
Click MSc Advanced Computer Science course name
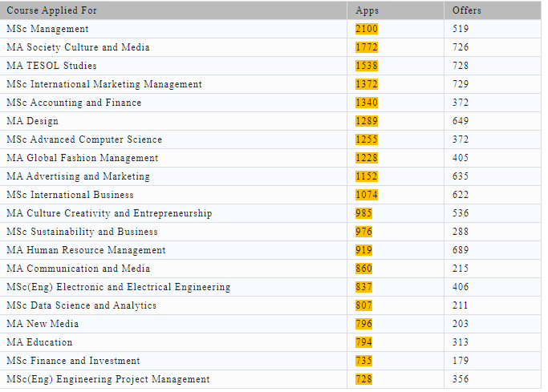click(x=84, y=139)
